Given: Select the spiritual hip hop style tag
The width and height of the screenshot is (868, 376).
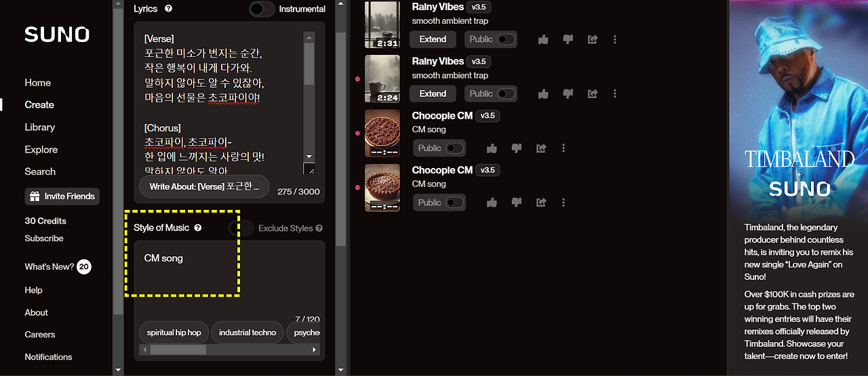Looking at the screenshot, I should 174,333.
